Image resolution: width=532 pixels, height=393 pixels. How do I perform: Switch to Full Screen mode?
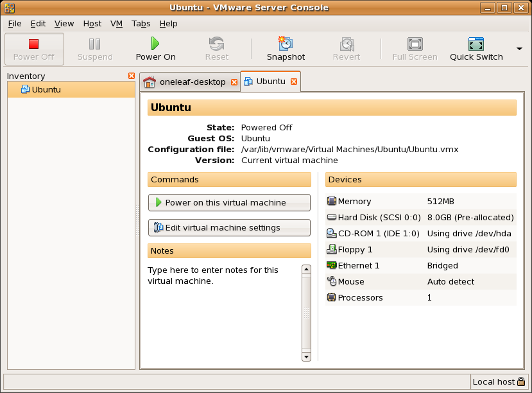(x=415, y=49)
